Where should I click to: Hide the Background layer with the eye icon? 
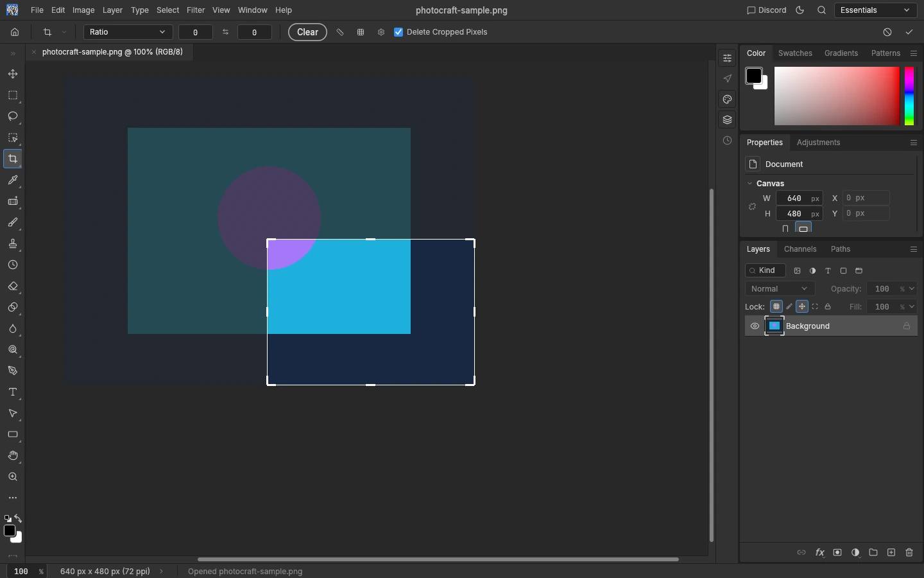click(x=755, y=326)
